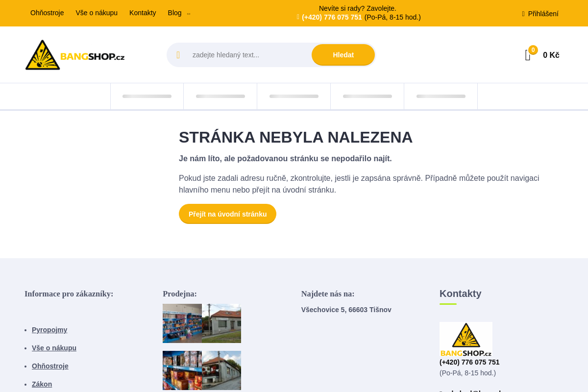Screen dimensions: 588x392
Task: Click inside the search text field
Action: click(245, 55)
